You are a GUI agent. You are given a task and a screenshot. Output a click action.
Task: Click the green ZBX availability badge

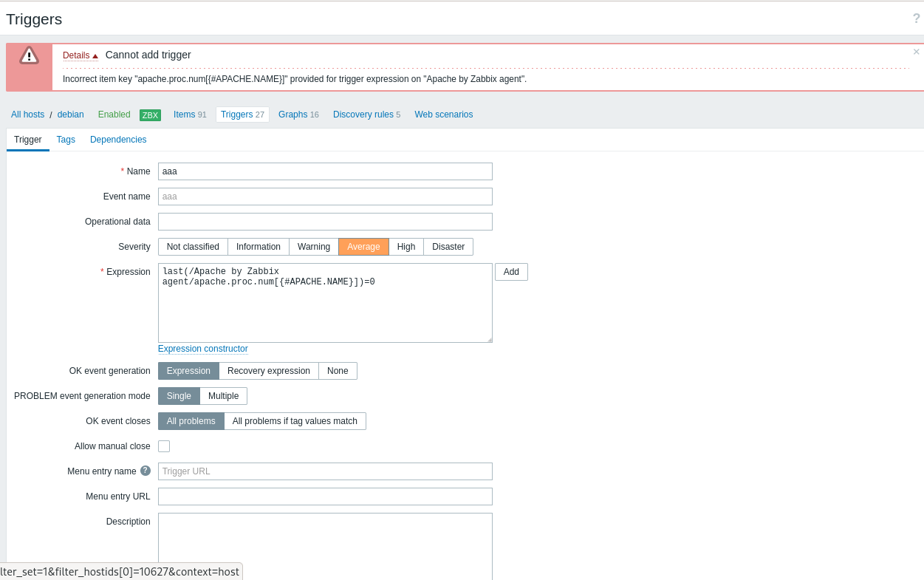point(150,115)
